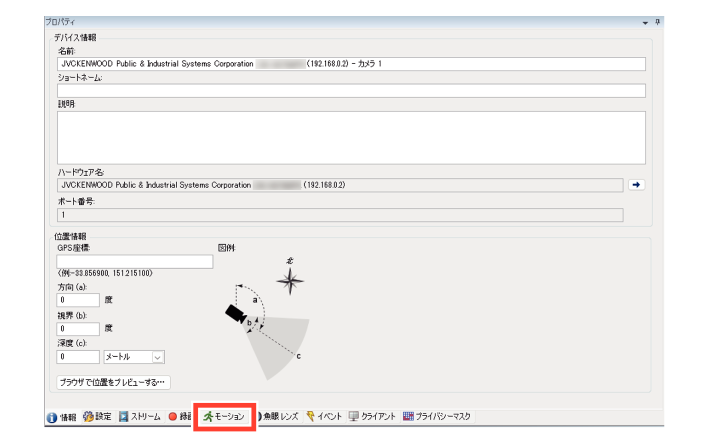This screenshot has width=708, height=443.
Task: Click ブラウザで位置をプレビューする button
Action: [113, 382]
